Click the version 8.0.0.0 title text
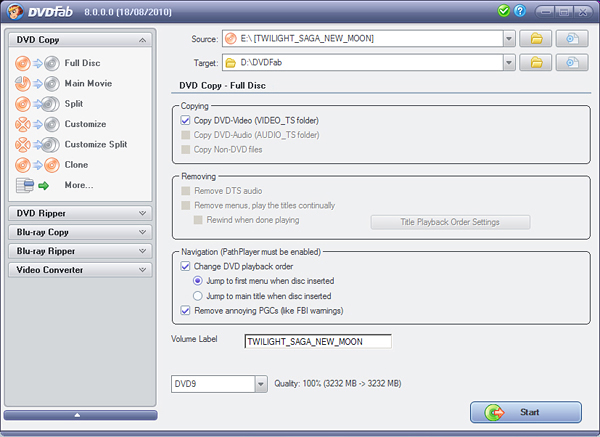This screenshot has height=437, width=600. click(128, 12)
